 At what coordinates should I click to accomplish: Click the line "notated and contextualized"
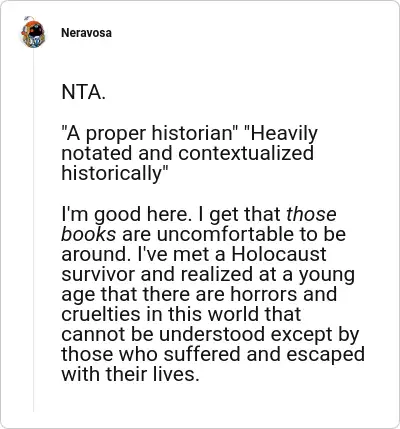(187, 153)
